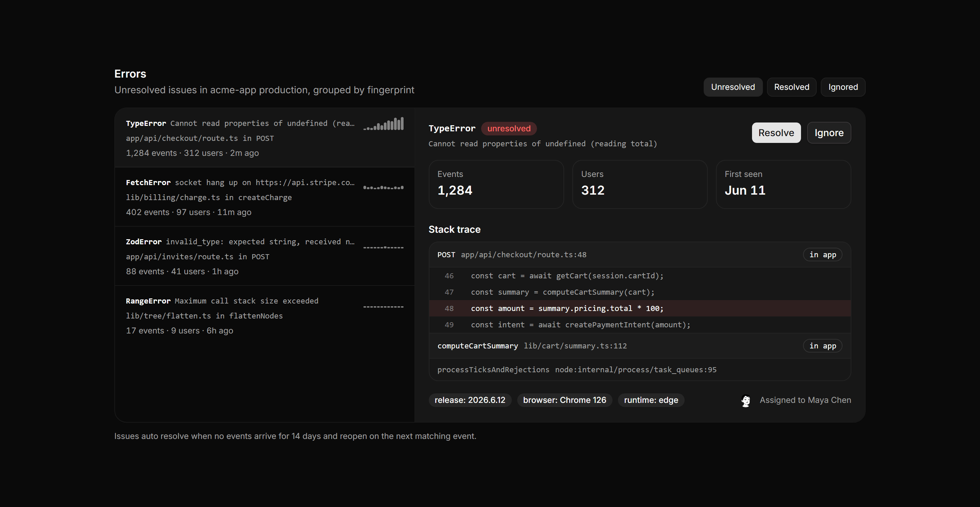Click 'lib/tree/flatten.ts in flattenNodes' path

click(x=204, y=316)
